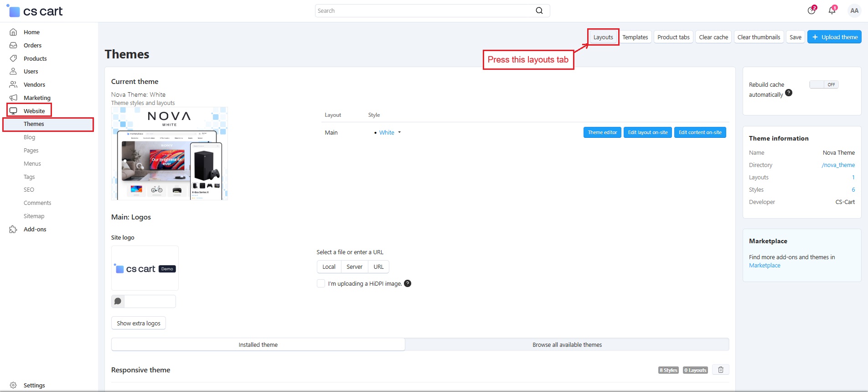
Task: Click the search magnifier icon
Action: [539, 10]
